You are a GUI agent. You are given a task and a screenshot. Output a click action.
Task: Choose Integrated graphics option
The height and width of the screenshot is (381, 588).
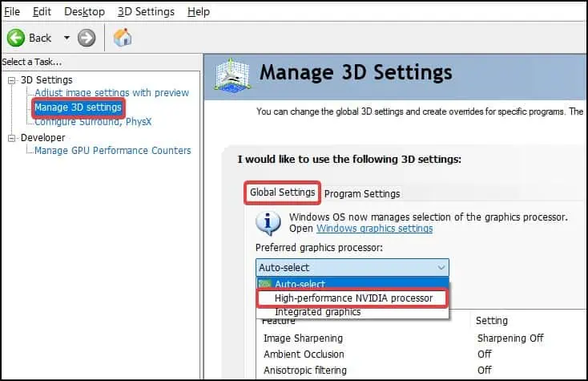318,311
